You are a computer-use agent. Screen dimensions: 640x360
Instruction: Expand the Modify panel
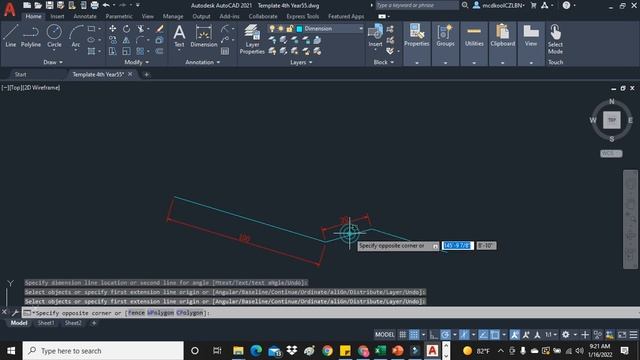tap(137, 62)
